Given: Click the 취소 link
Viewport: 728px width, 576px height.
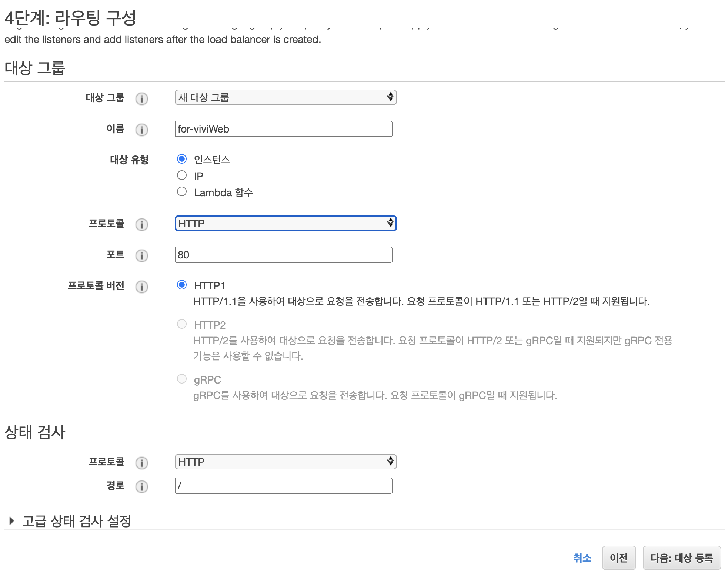Looking at the screenshot, I should [x=582, y=558].
